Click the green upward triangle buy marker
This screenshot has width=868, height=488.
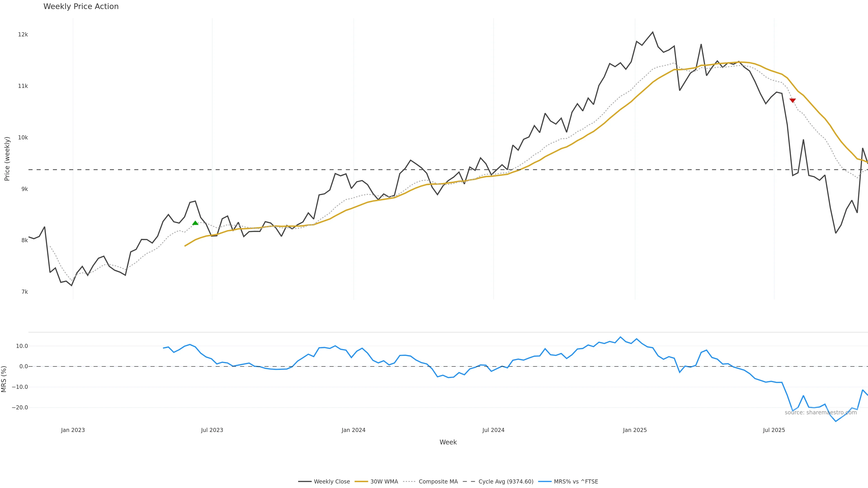(195, 223)
